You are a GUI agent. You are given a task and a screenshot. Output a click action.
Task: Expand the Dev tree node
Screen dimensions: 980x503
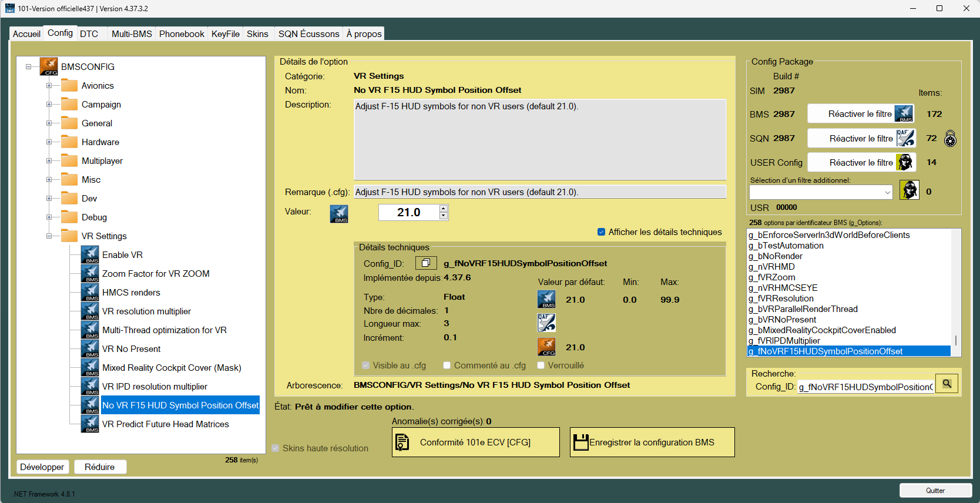point(49,198)
